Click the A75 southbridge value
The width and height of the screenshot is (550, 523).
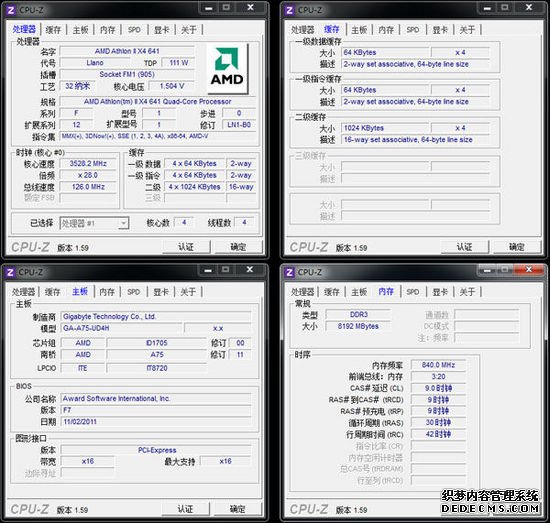click(157, 355)
